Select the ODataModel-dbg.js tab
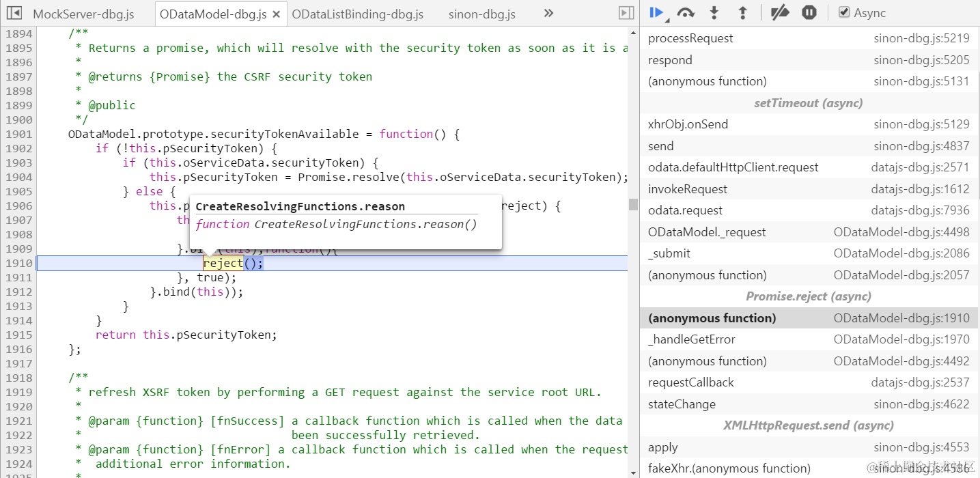This screenshot has width=980, height=478. 213,14
